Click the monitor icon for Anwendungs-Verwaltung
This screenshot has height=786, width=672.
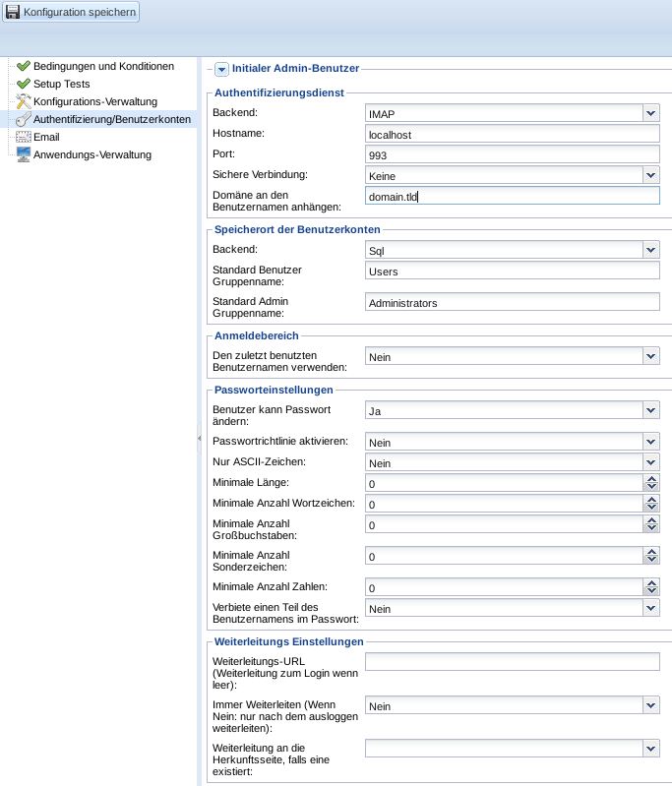tap(23, 154)
